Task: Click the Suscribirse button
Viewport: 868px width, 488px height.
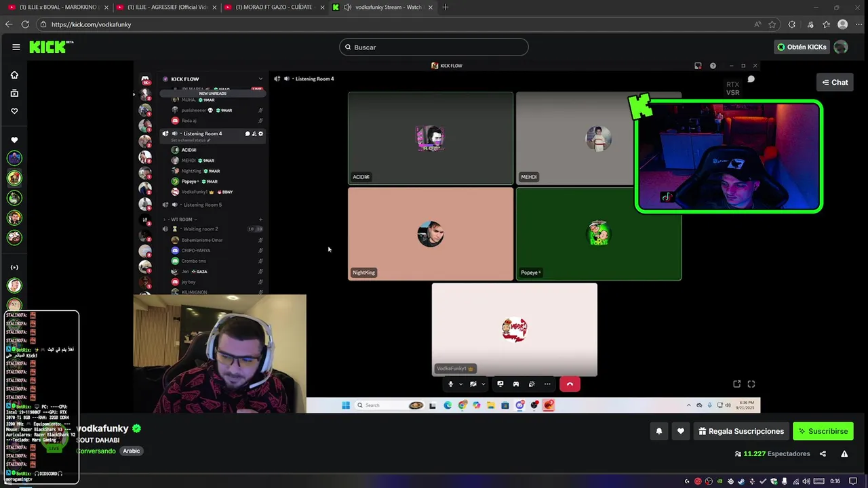Action: 823,431
